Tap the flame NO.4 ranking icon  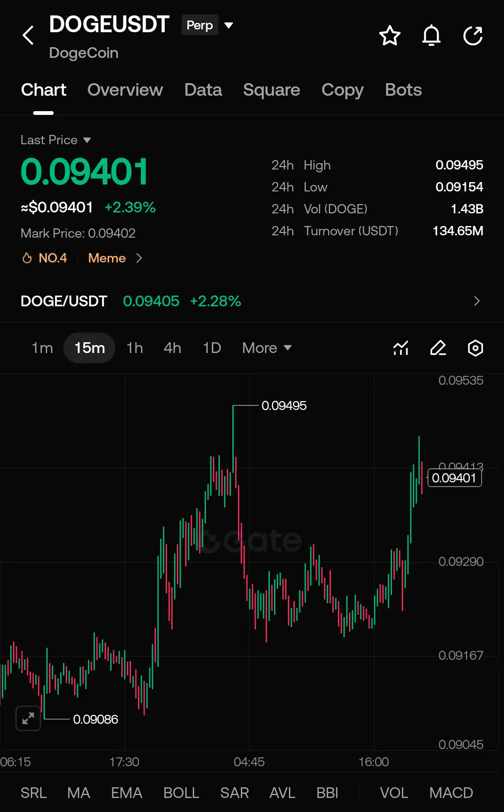[27, 258]
